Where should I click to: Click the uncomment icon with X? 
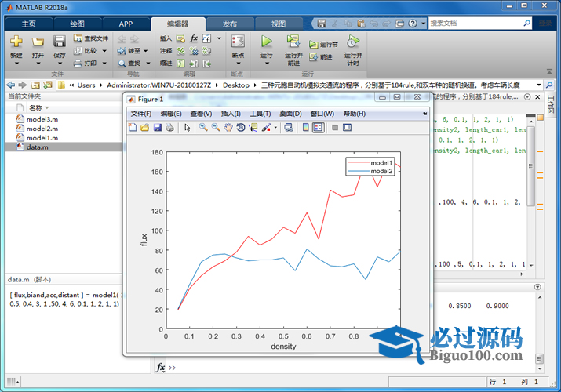point(194,51)
